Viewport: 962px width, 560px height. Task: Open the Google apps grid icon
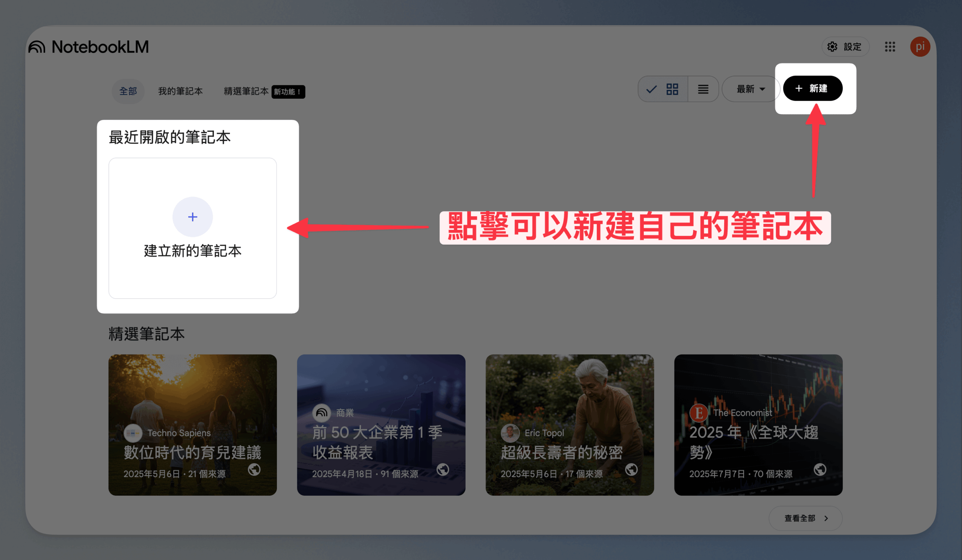point(890,47)
